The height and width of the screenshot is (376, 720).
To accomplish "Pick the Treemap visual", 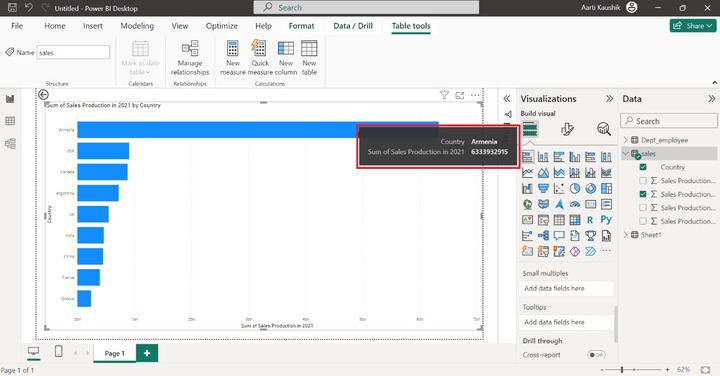I will click(x=606, y=188).
